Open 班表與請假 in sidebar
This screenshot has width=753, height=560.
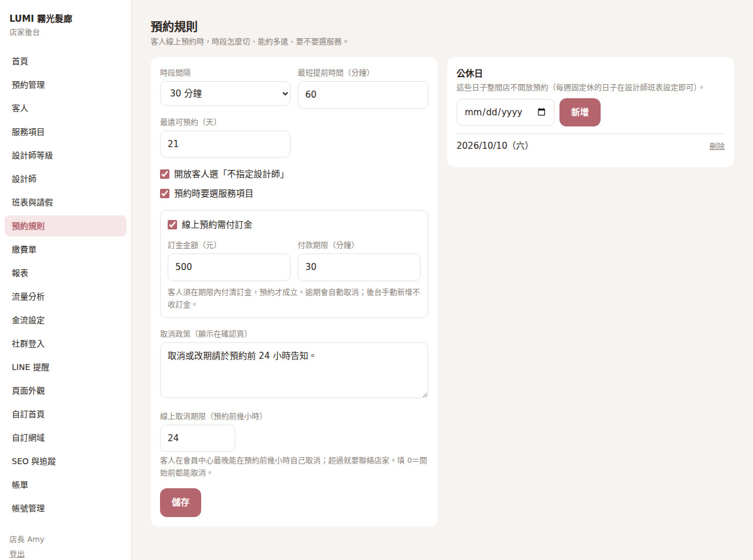click(x=65, y=202)
